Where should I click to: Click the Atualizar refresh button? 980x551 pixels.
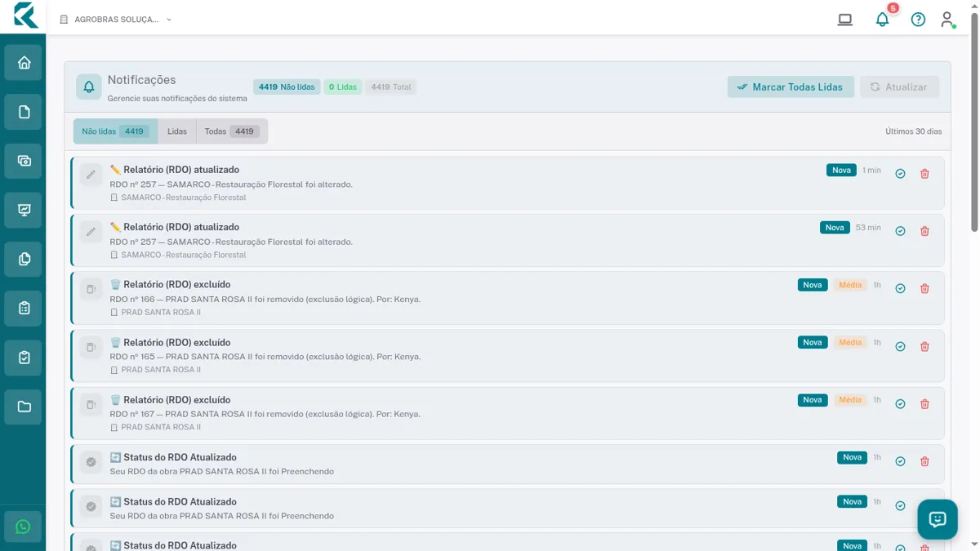pyautogui.click(x=899, y=87)
